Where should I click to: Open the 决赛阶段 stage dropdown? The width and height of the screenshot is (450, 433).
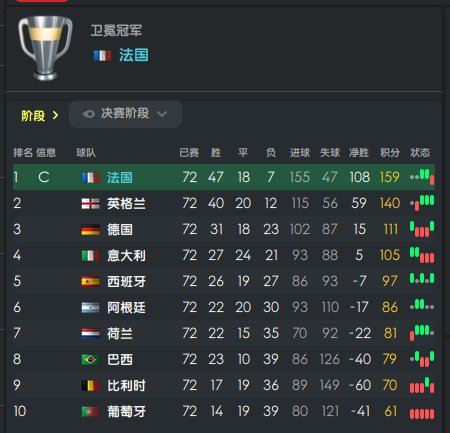coord(125,114)
